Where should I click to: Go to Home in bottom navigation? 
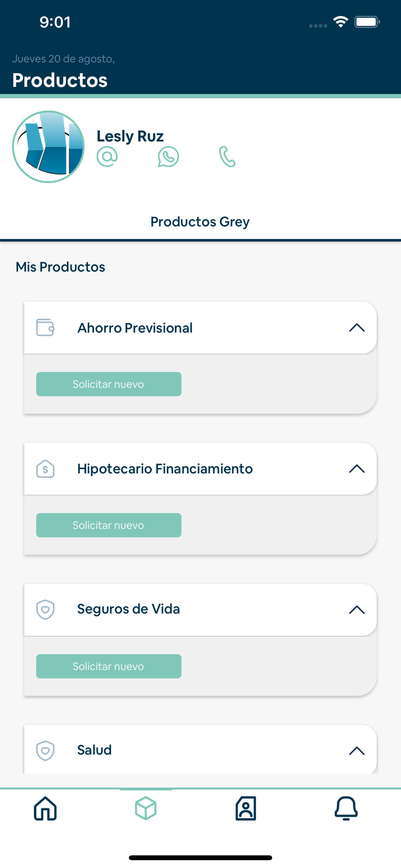click(46, 808)
